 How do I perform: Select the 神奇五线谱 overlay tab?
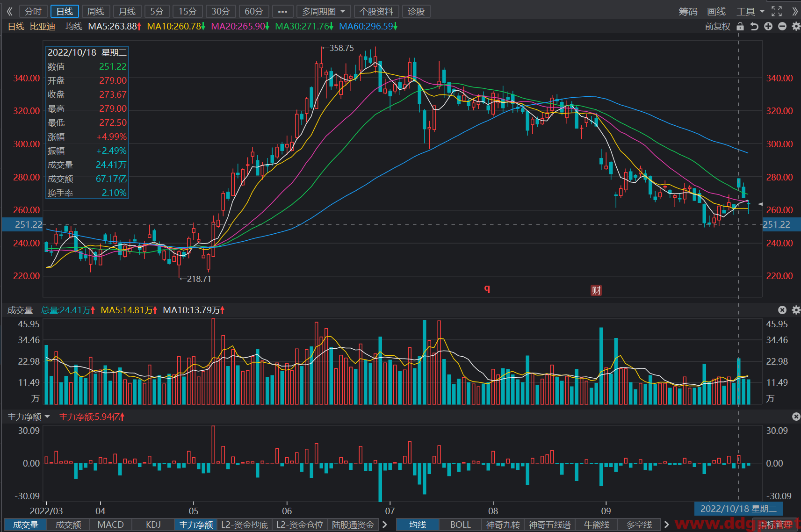tap(550, 525)
